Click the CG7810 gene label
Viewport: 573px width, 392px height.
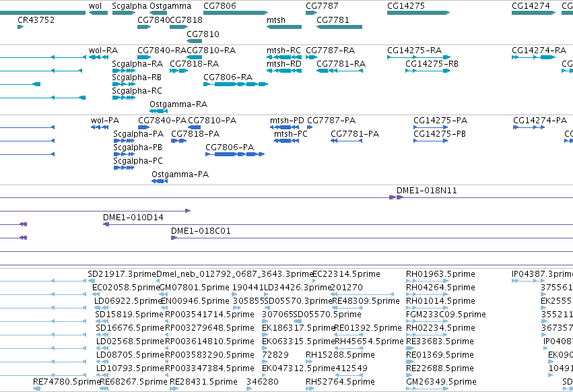point(203,34)
